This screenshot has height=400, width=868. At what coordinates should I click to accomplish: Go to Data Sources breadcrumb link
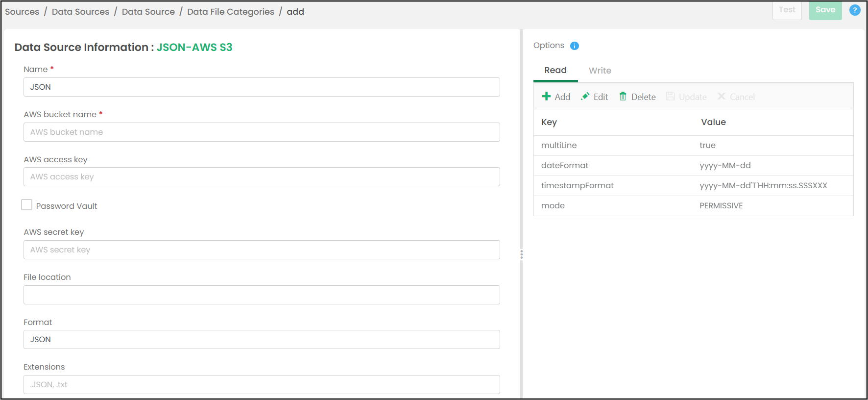click(x=80, y=12)
